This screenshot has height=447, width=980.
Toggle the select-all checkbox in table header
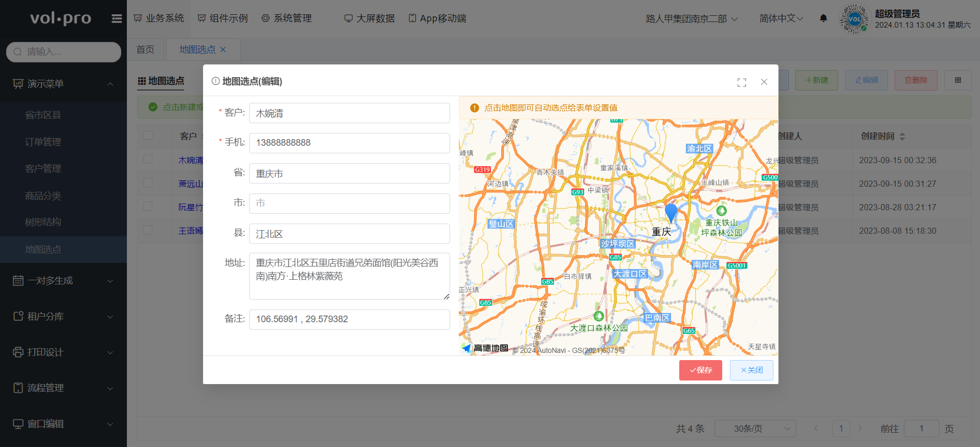point(148,136)
